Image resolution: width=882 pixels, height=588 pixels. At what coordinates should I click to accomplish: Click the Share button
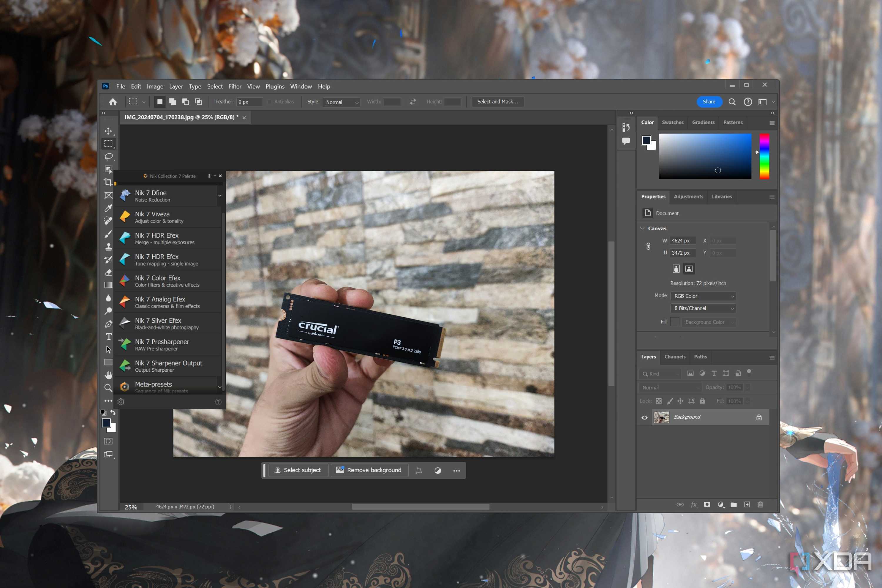[x=709, y=102]
